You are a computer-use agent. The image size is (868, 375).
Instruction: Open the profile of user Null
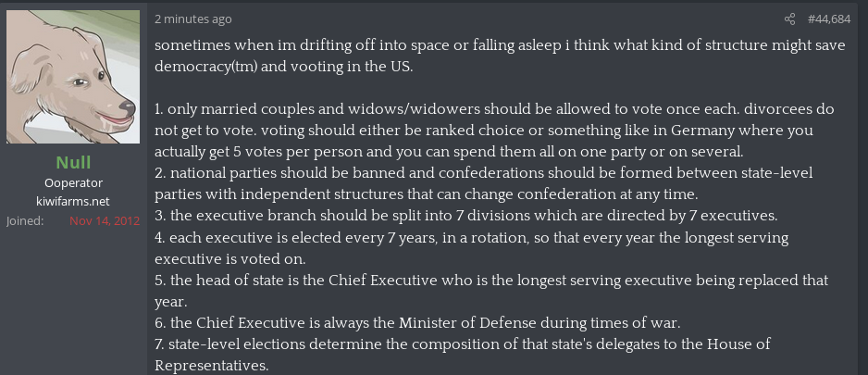73,163
